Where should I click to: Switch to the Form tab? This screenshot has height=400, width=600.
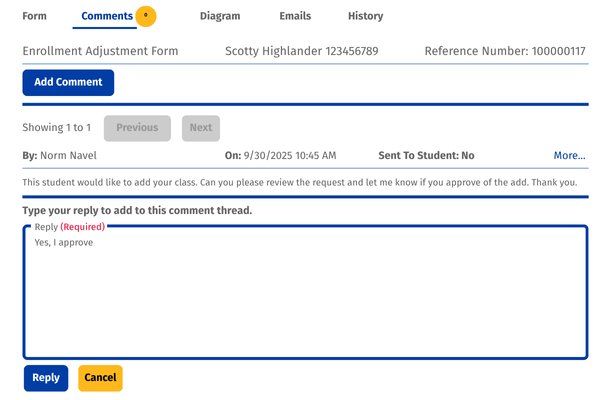[x=35, y=16]
